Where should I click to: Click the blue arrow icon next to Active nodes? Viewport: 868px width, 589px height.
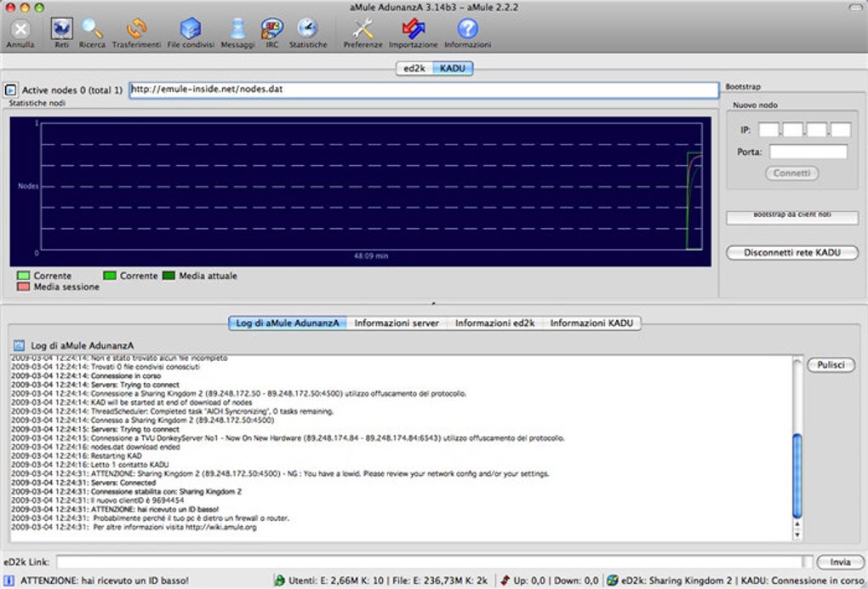[10, 89]
